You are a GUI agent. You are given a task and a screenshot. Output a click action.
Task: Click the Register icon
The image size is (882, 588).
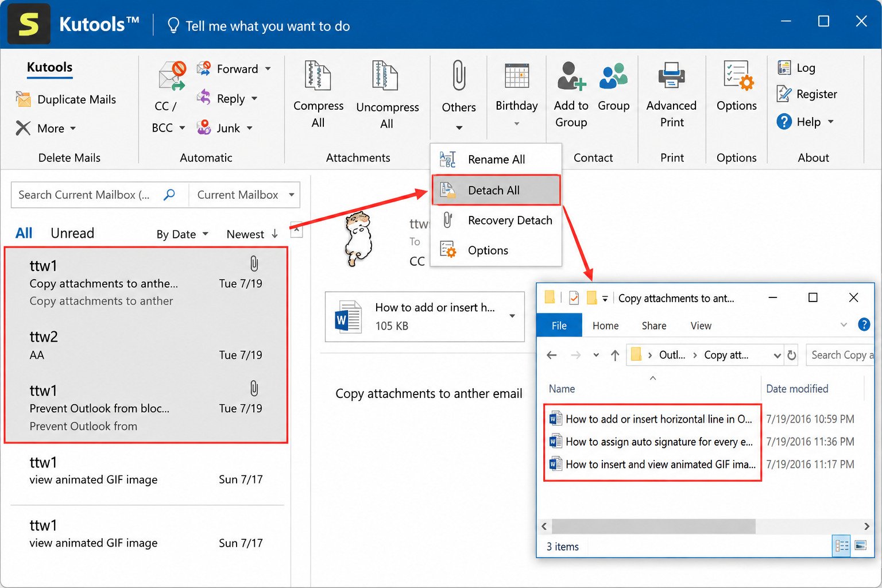point(784,94)
